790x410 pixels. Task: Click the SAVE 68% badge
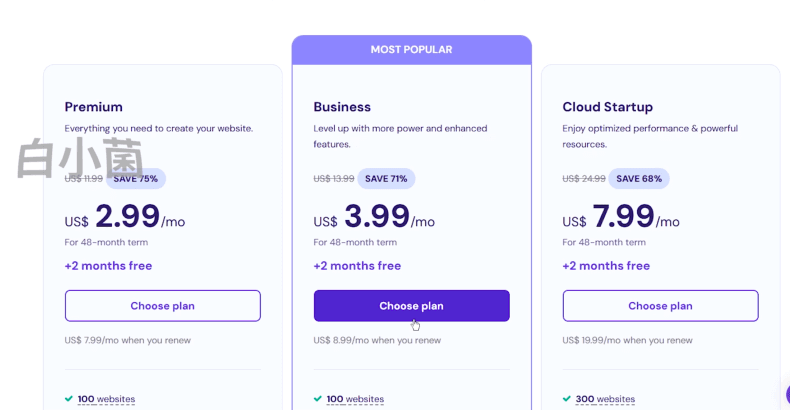pyautogui.click(x=639, y=179)
